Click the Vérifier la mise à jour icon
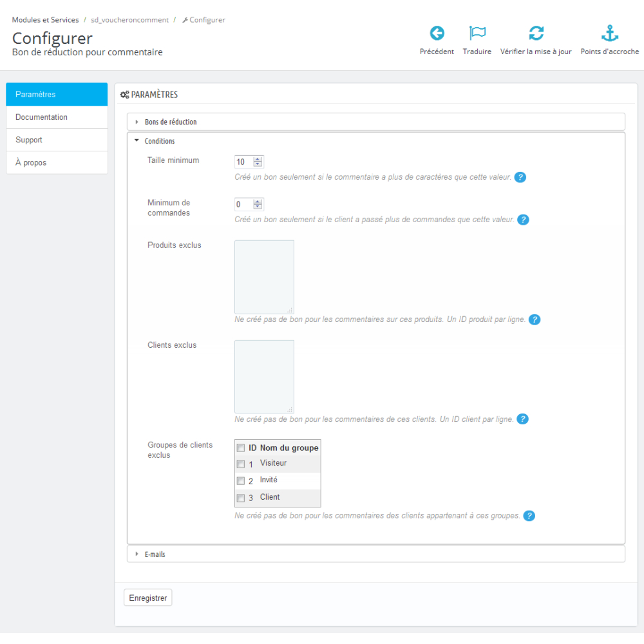644x644 pixels. point(536,33)
